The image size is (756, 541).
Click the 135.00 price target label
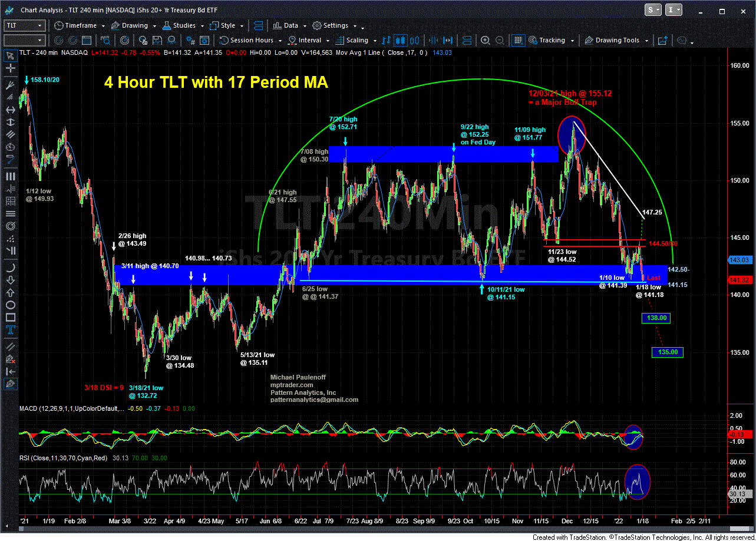click(668, 352)
